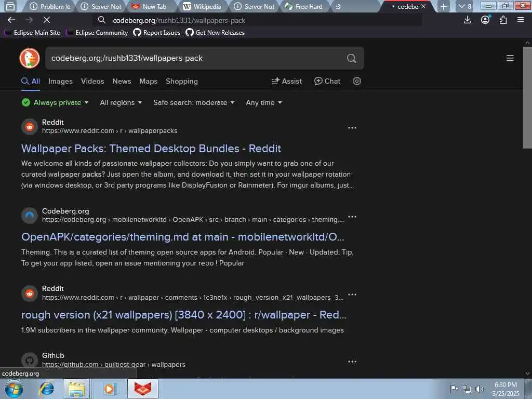Image resolution: width=532 pixels, height=399 pixels.
Task: Open more options for Github result
Action: [352, 362]
